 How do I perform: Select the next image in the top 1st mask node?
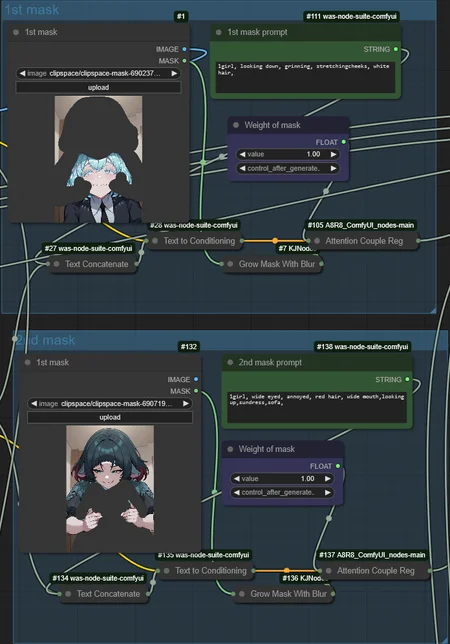[174, 74]
